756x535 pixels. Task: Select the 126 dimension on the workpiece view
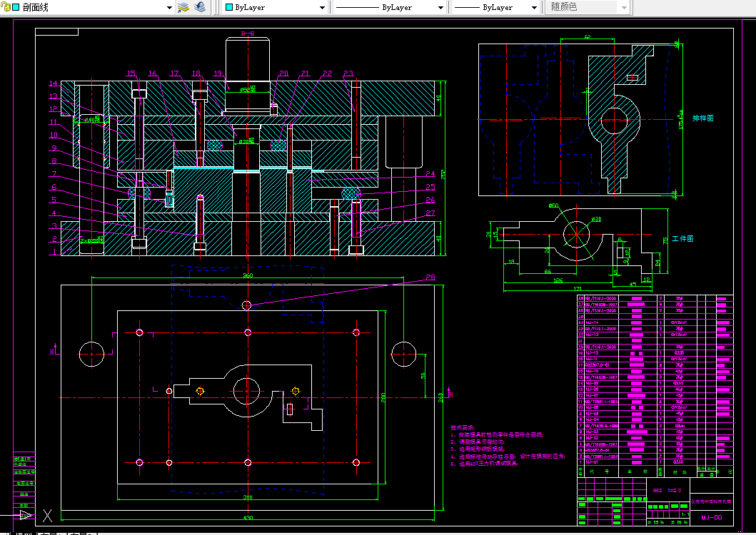pyautogui.click(x=558, y=280)
